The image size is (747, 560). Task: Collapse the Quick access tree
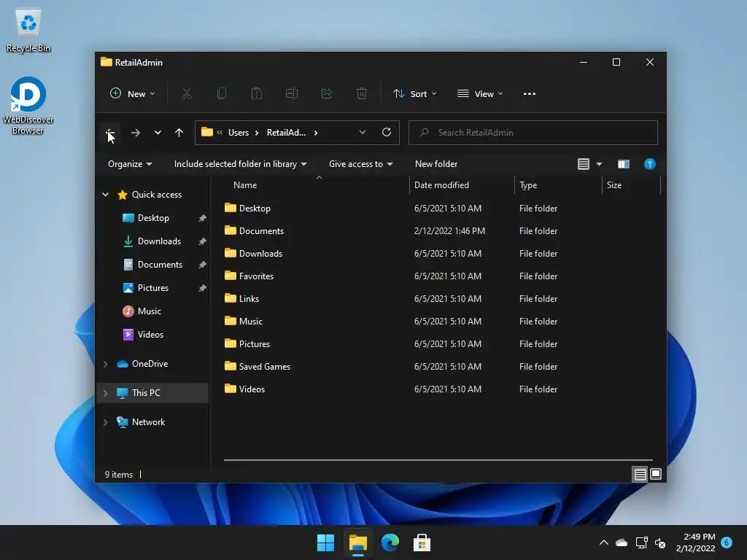[105, 194]
